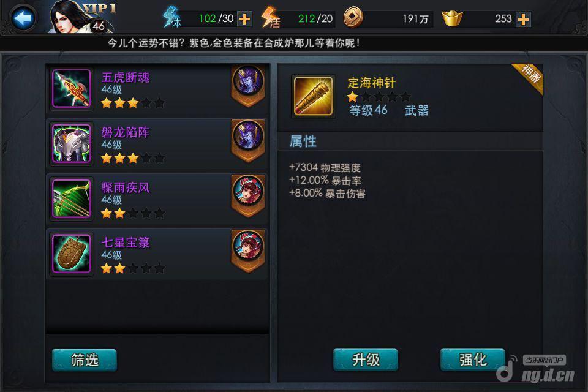Select the 五虎断魂 spear equipment icon

tap(72, 89)
